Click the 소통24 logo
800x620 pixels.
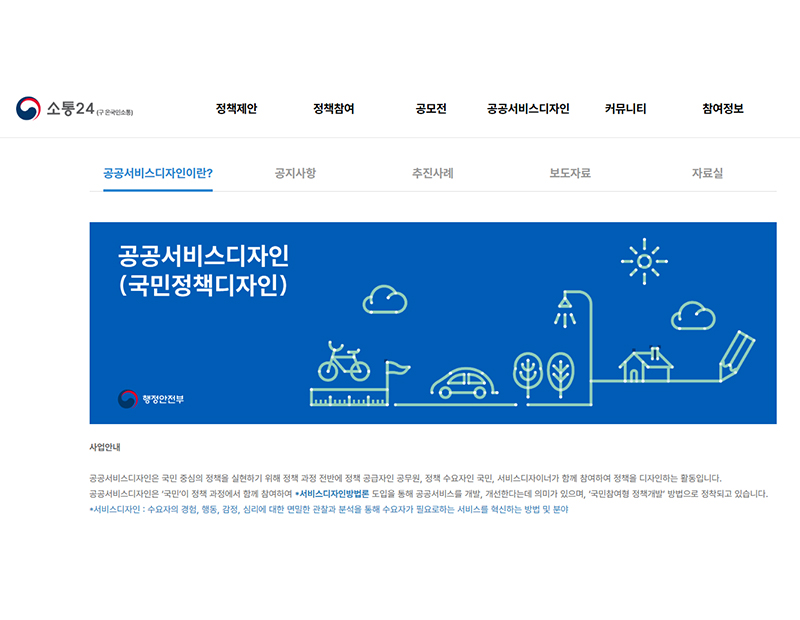[x=73, y=109]
